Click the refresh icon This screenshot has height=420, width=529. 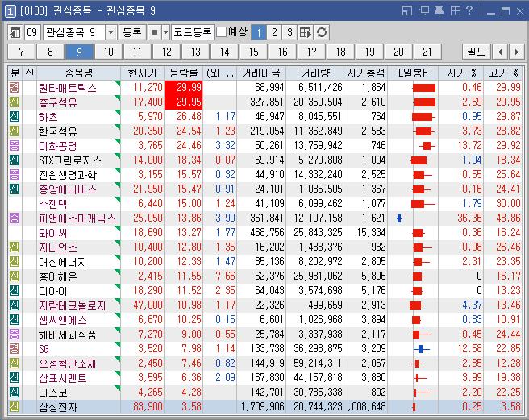click(x=322, y=32)
